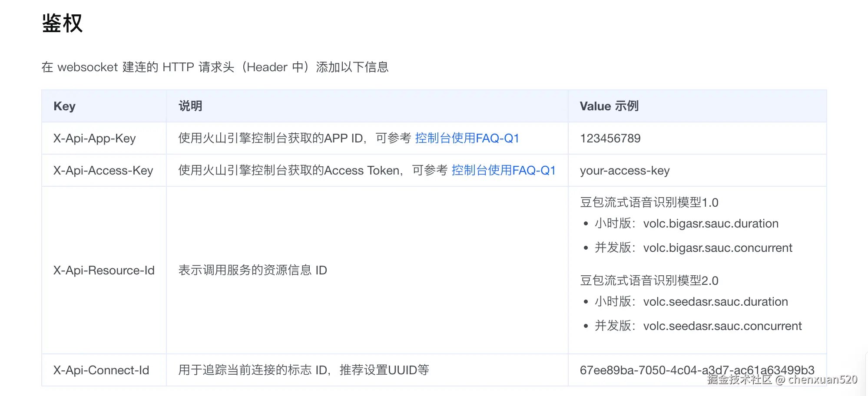The image size is (868, 396).
Task: Select the X-Api-Connect-Id cell
Action: 101,370
